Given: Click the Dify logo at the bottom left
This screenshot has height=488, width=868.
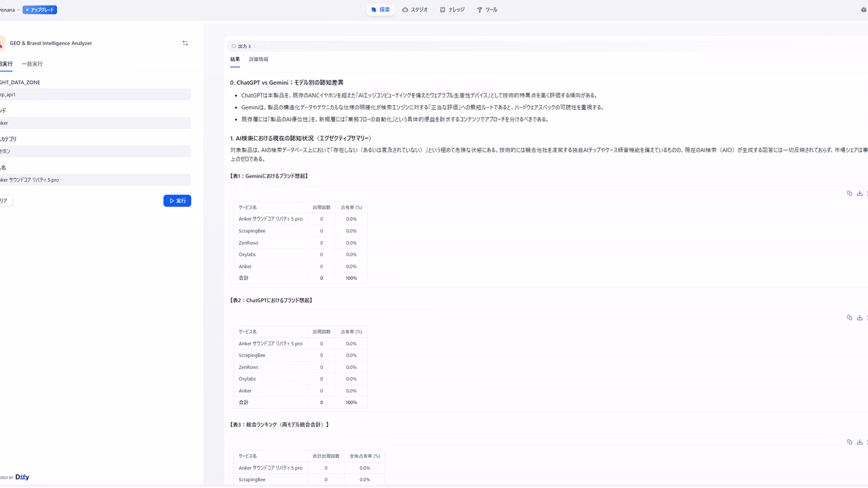Looking at the screenshot, I should coord(22,477).
